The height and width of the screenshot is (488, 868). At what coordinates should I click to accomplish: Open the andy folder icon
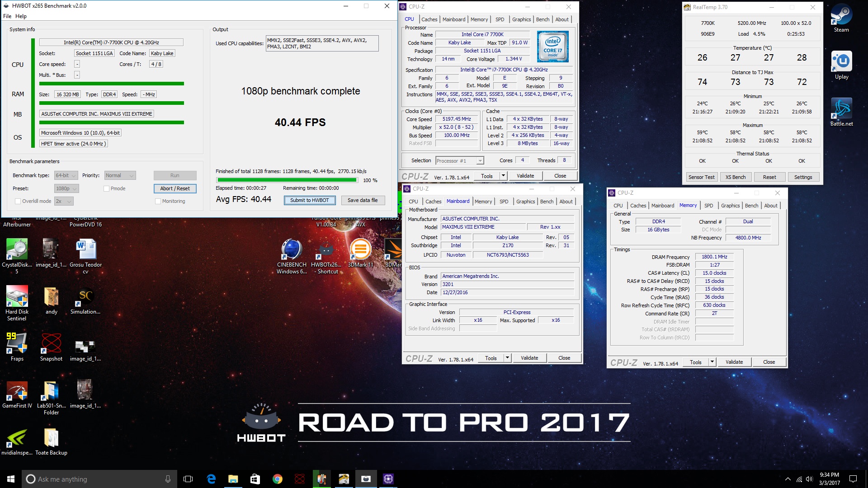coord(51,300)
